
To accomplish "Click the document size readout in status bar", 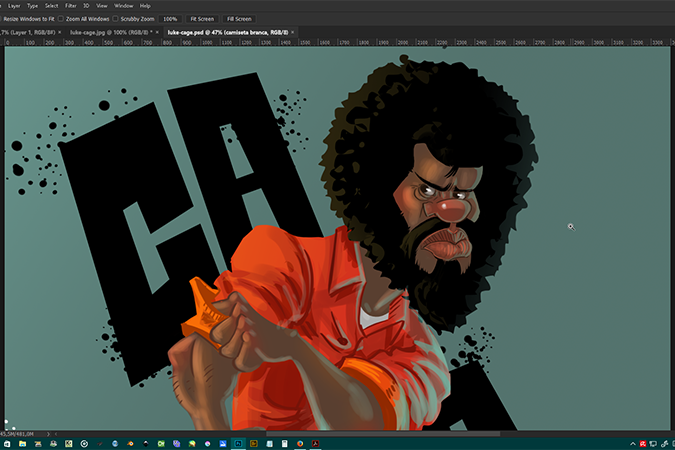I will [18, 434].
